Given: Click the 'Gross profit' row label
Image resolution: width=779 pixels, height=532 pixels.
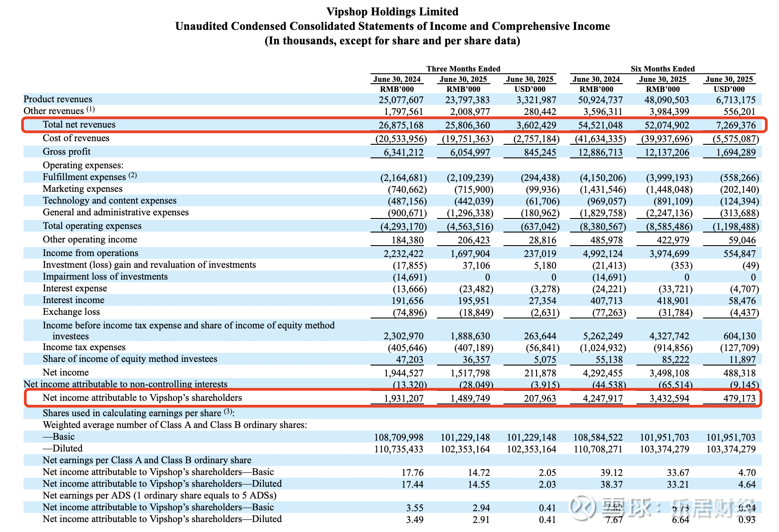Looking at the screenshot, I should point(66,152).
